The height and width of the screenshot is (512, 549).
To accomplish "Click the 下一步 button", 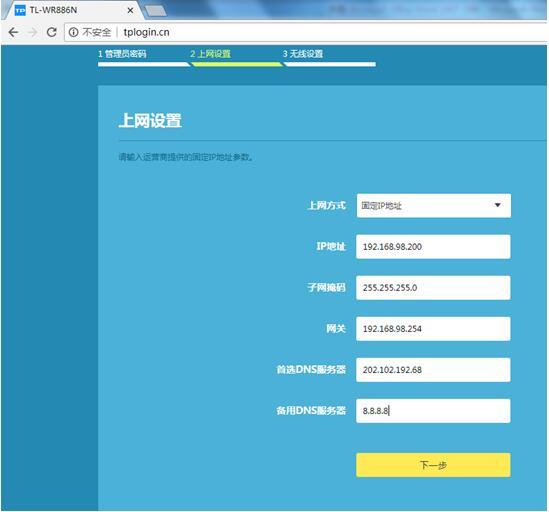I will (433, 465).
